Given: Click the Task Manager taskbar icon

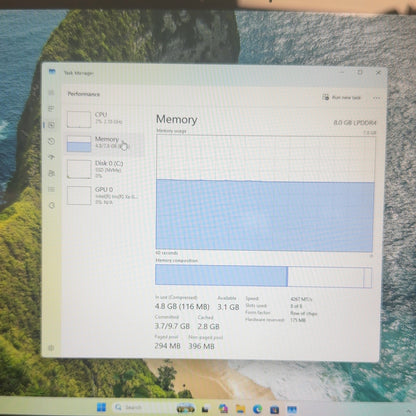Looking at the screenshot, I should (292, 410).
